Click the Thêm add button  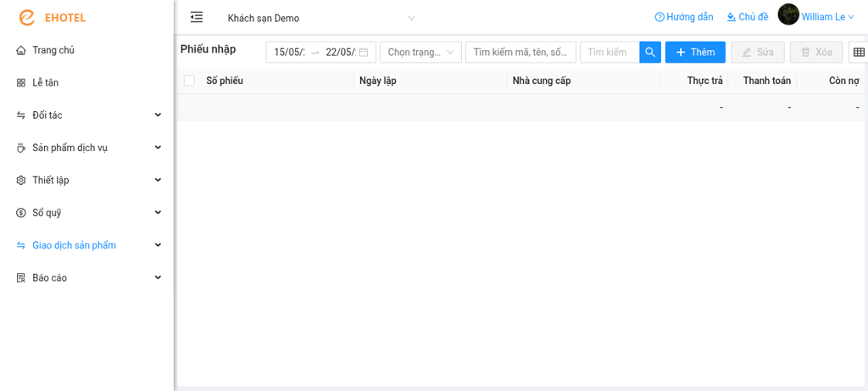click(x=695, y=52)
